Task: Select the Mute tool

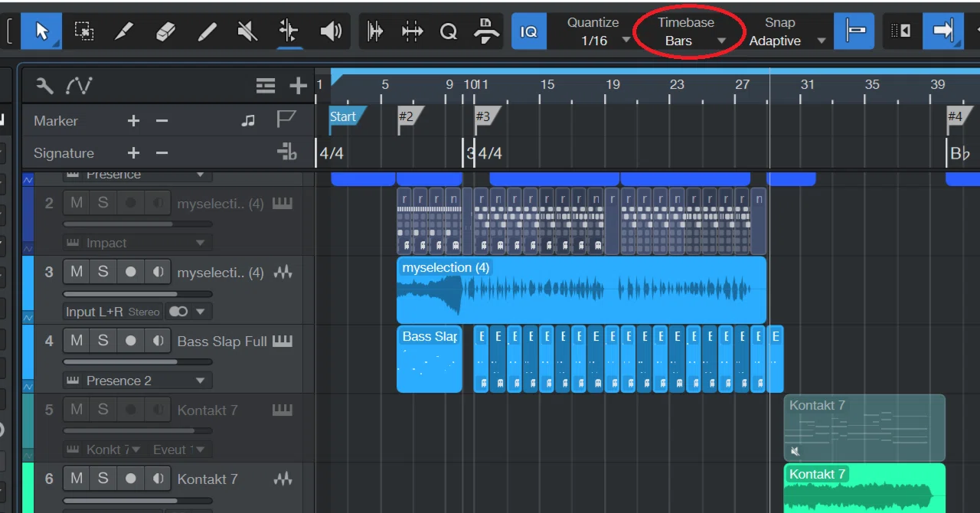Action: point(247,31)
